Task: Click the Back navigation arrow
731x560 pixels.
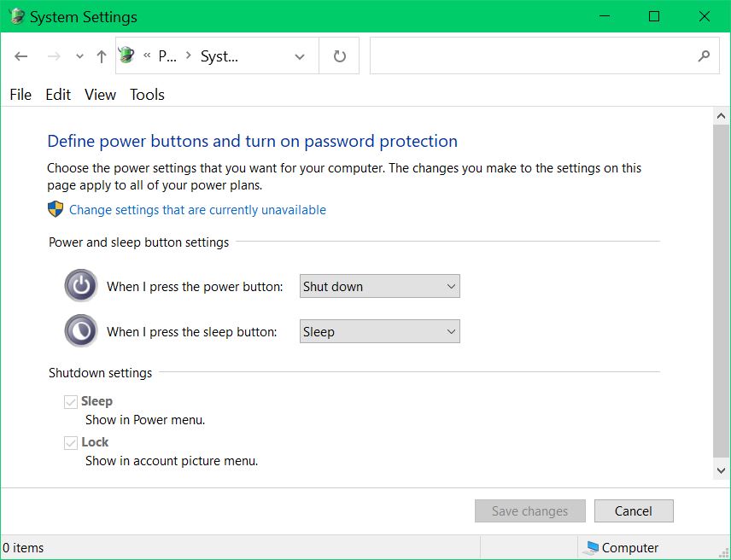Action: [21, 56]
